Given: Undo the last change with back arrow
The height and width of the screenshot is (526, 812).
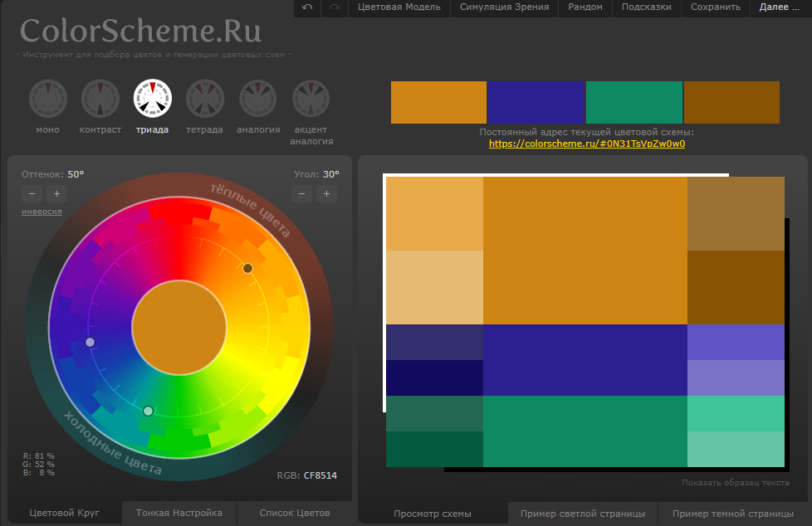Looking at the screenshot, I should tap(307, 7).
